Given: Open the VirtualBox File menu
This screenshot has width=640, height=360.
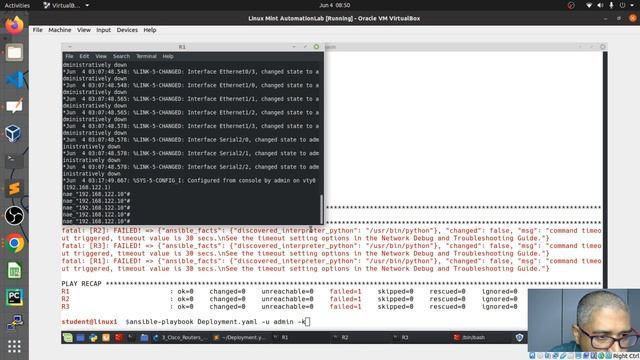Looking at the screenshot, I should [x=38, y=30].
